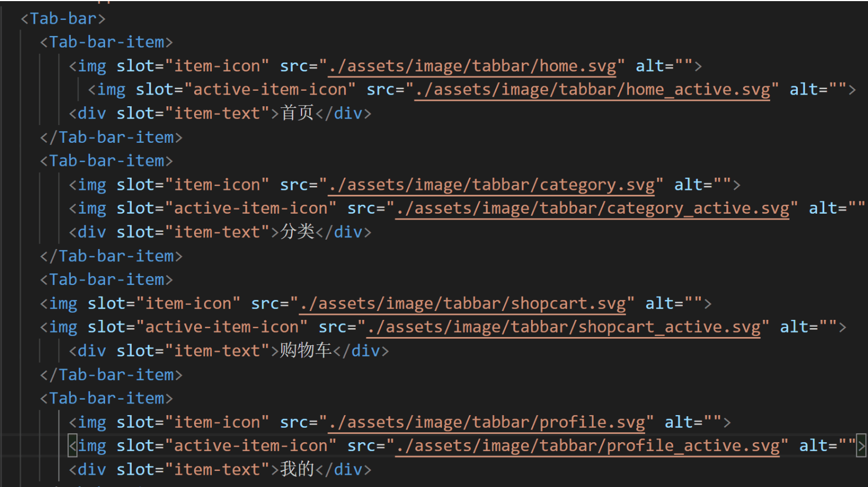Image resolution: width=868 pixels, height=487 pixels.
Task: Follow the category.svg source path
Action: [x=491, y=185]
